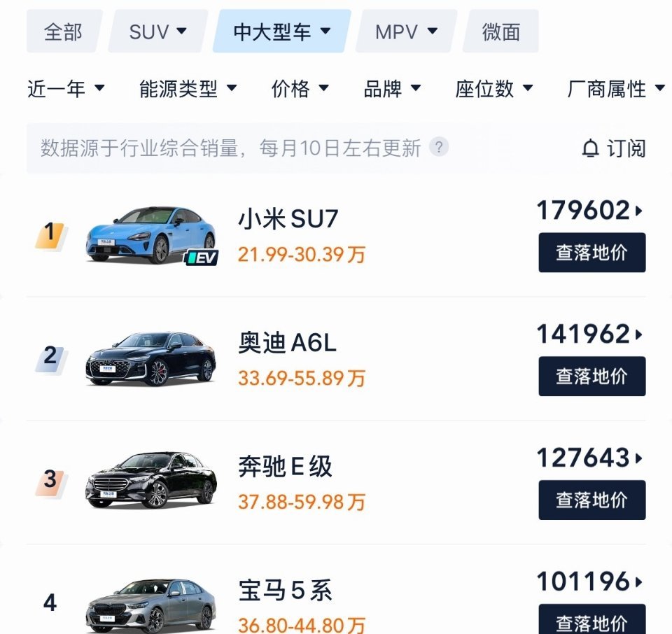Expand the 价格 filter dropdown
The image size is (672, 634).
(300, 89)
